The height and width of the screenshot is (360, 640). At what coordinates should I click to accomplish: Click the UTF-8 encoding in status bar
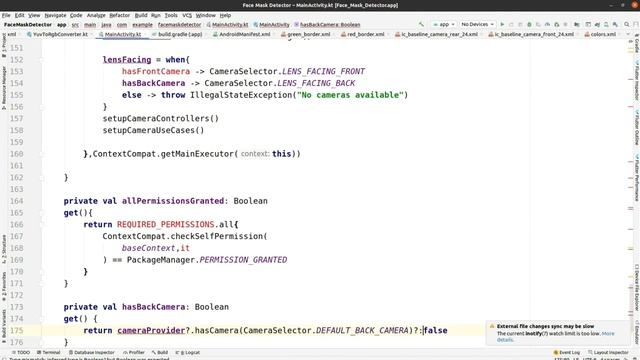click(590, 359)
